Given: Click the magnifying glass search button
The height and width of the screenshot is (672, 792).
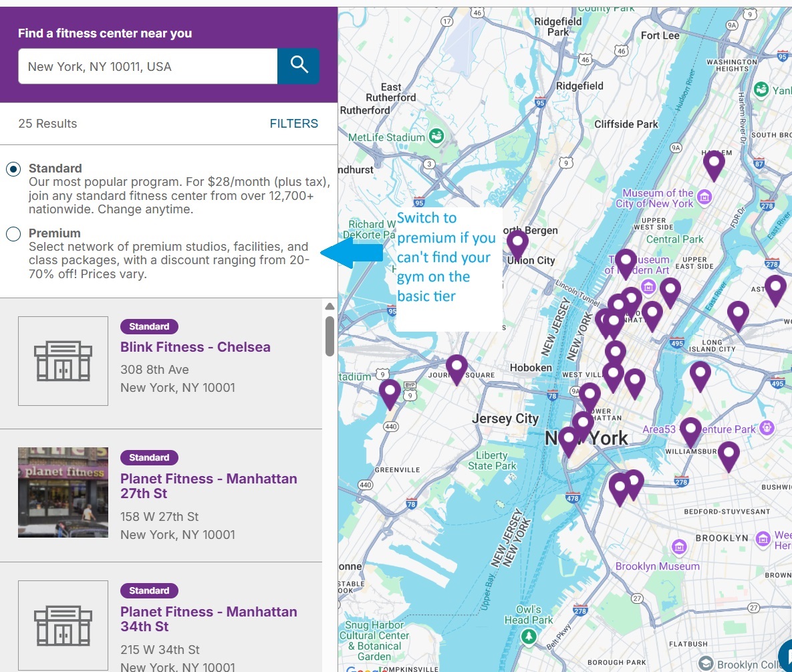Looking at the screenshot, I should [299, 66].
